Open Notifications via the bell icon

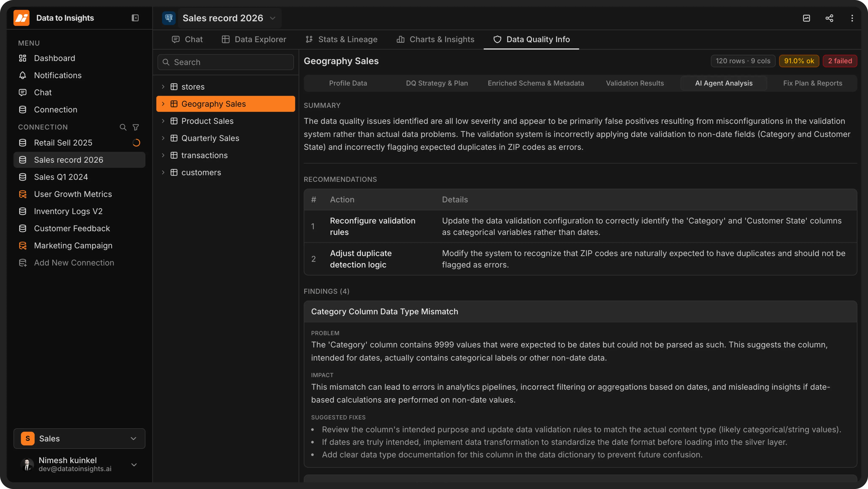coord(23,76)
